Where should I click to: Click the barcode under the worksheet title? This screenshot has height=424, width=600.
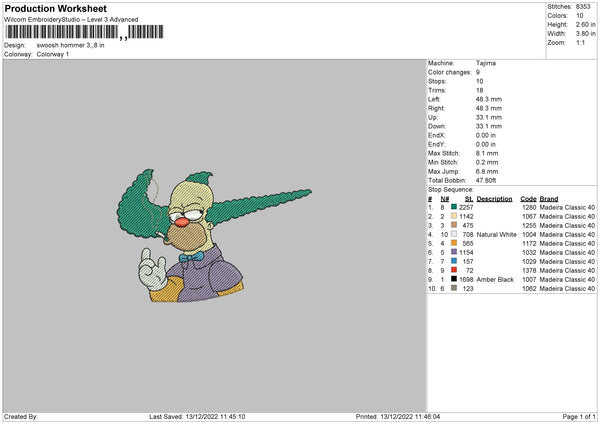pos(84,32)
